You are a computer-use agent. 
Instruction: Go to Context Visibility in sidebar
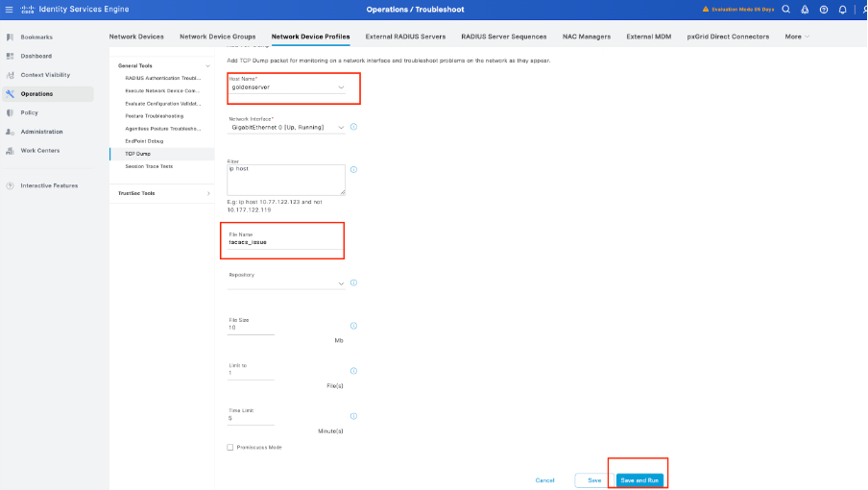coord(45,75)
